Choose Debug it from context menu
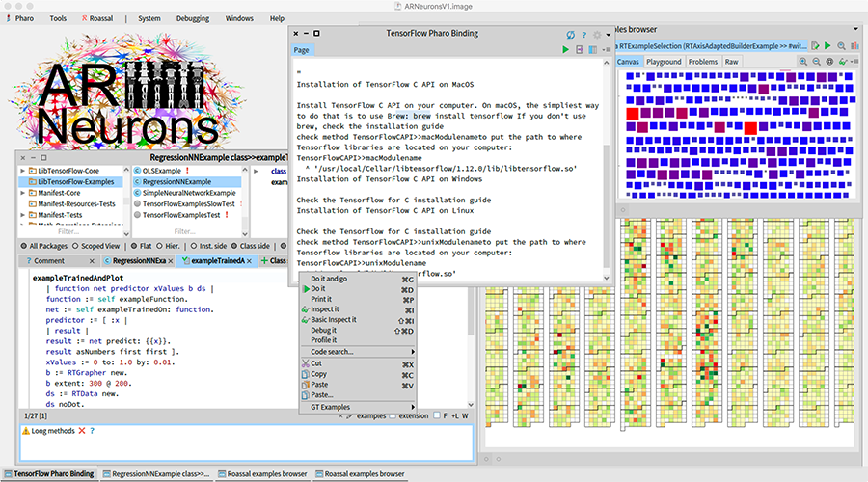This screenshot has height=482, width=868. coord(358,330)
